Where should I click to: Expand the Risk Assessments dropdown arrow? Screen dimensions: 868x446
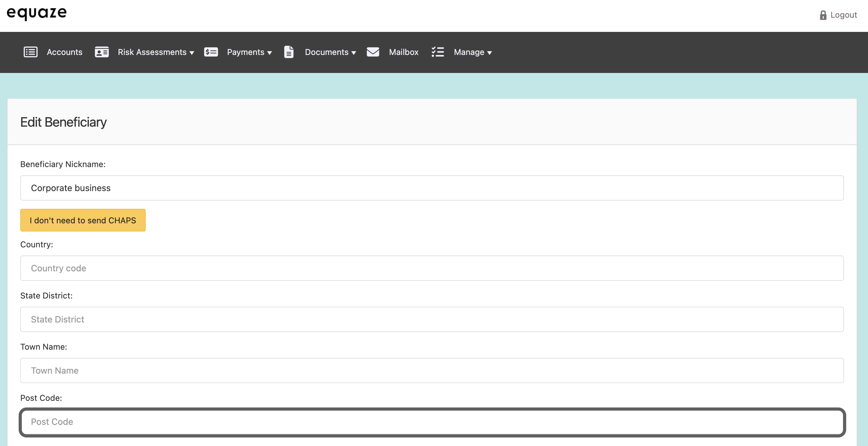coord(192,53)
